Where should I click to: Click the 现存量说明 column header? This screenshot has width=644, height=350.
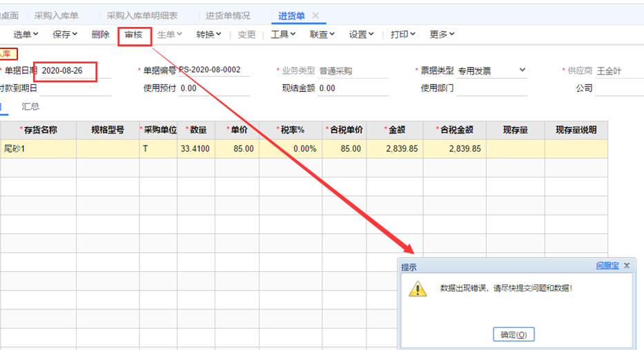pyautogui.click(x=576, y=130)
